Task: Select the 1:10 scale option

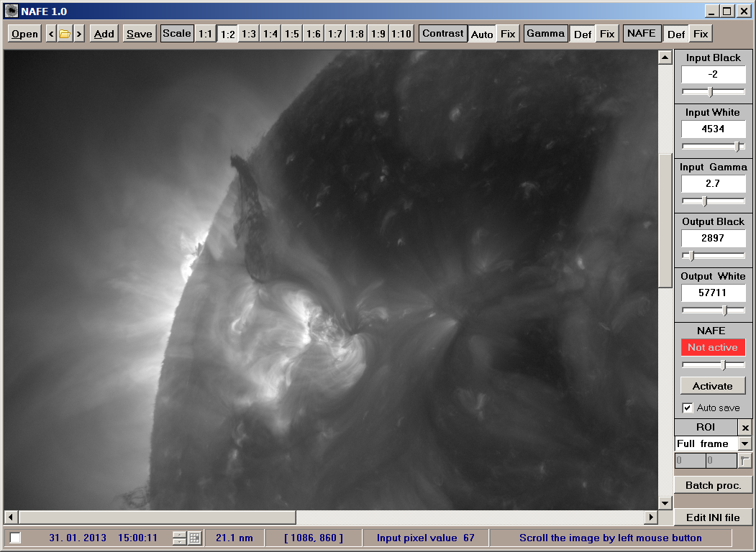Action: pos(401,34)
